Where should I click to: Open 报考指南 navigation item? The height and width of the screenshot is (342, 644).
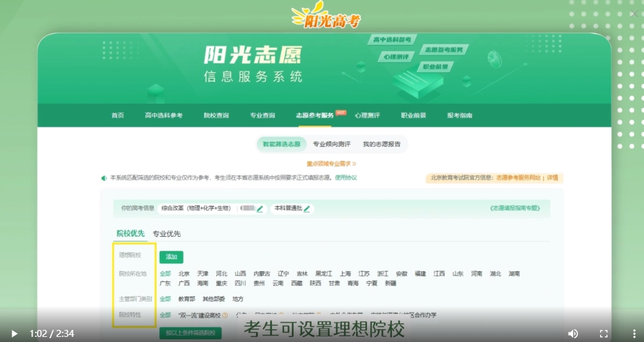(460, 115)
